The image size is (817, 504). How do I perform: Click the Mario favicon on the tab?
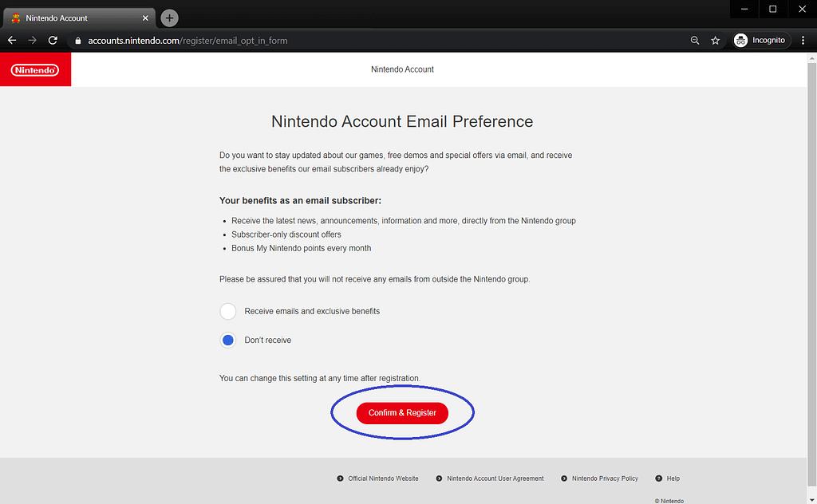[x=16, y=18]
